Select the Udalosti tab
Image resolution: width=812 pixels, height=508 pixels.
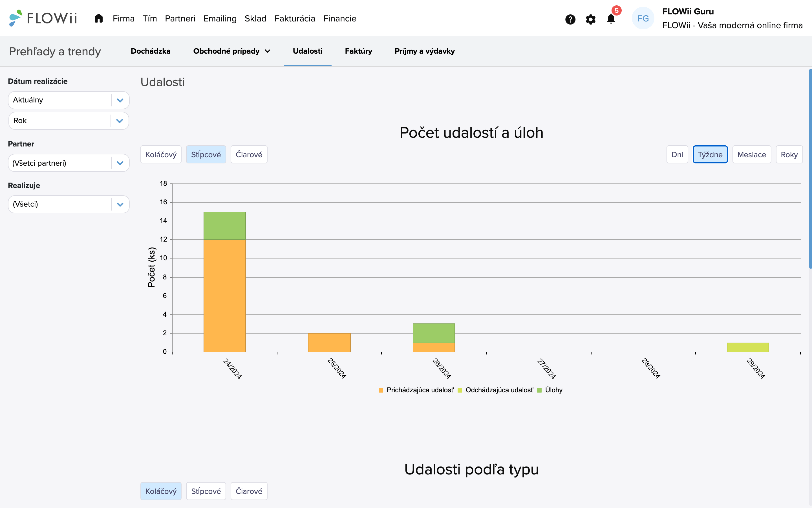307,51
